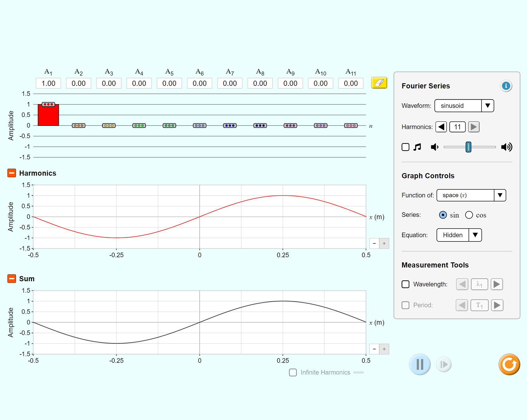Image resolution: width=527 pixels, height=420 pixels.
Task: Expand the Equation dropdown set to Hidden
Action: click(x=459, y=235)
